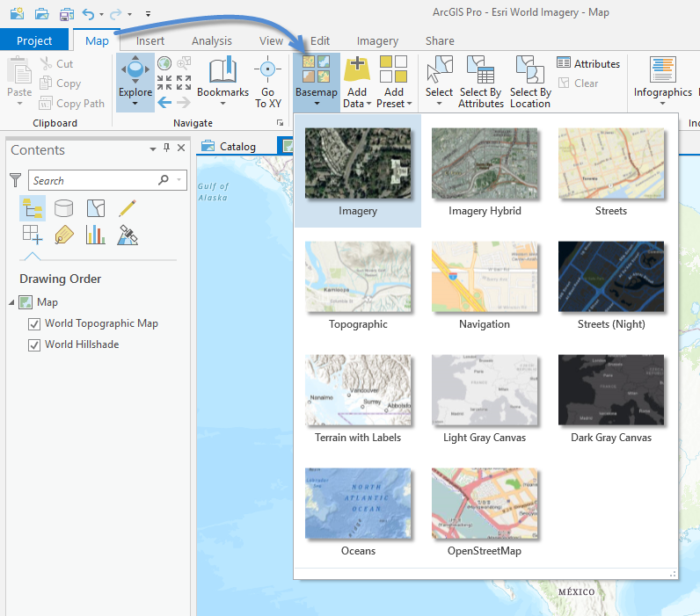This screenshot has width=700, height=616.
Task: Click the Attributes button
Action: click(588, 63)
